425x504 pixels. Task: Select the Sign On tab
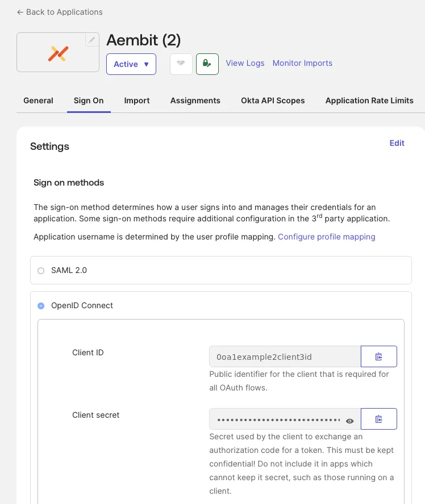coord(89,100)
